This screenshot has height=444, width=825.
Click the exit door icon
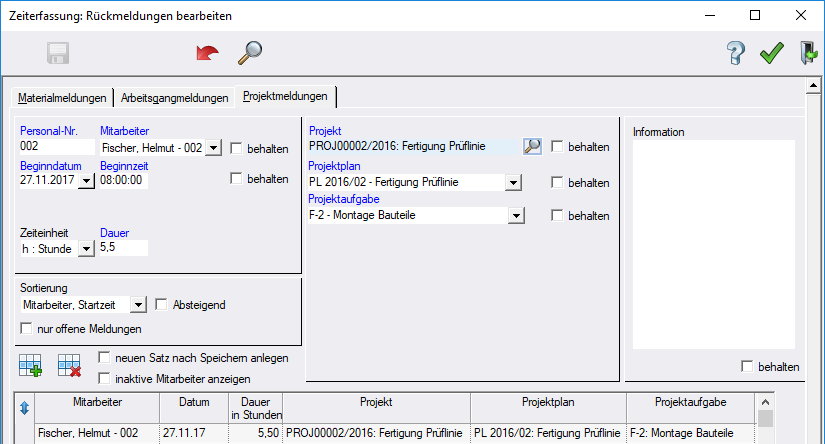point(806,54)
